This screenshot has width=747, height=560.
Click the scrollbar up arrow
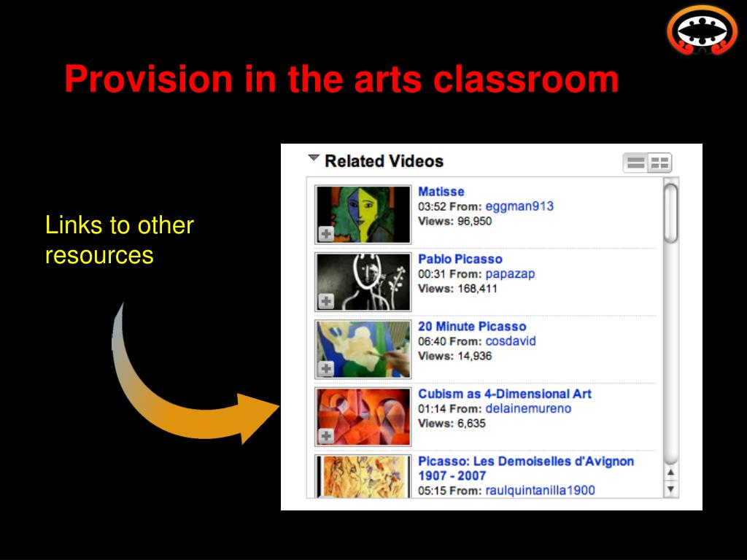(670, 472)
